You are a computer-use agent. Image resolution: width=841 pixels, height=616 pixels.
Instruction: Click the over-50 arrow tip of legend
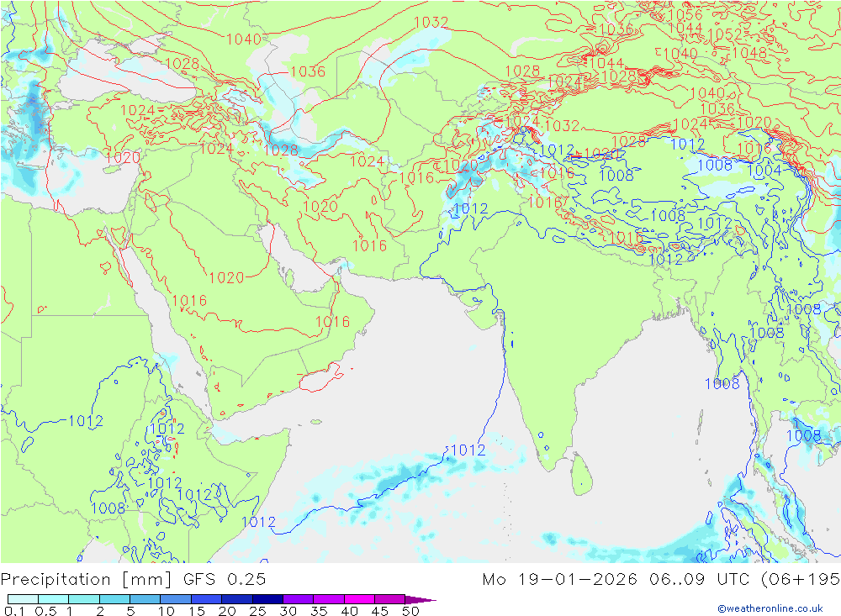coord(420,599)
